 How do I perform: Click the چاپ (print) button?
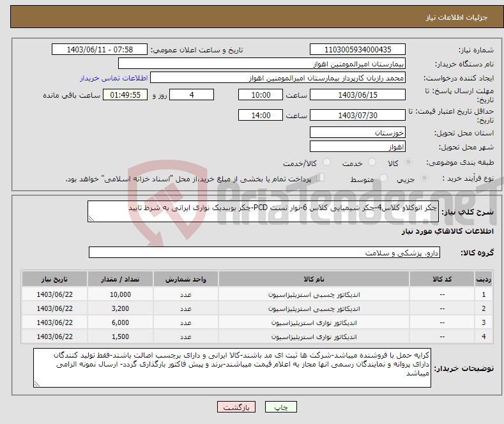[280, 407]
